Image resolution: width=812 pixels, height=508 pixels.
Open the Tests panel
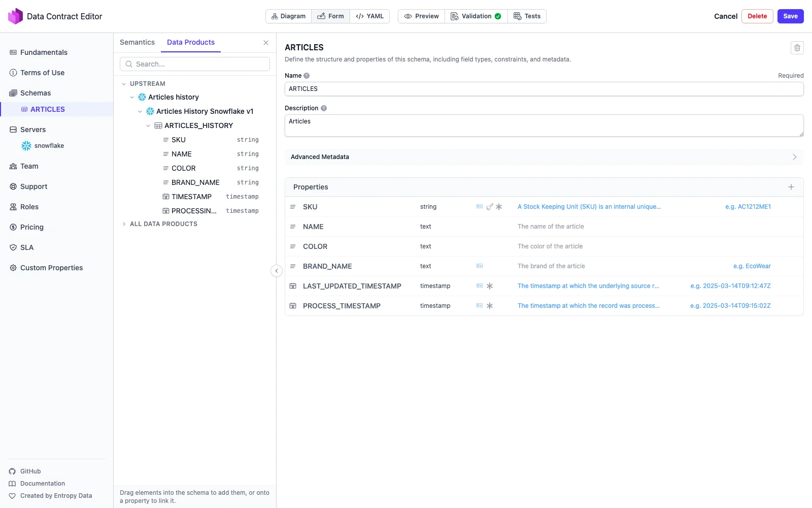pos(527,16)
